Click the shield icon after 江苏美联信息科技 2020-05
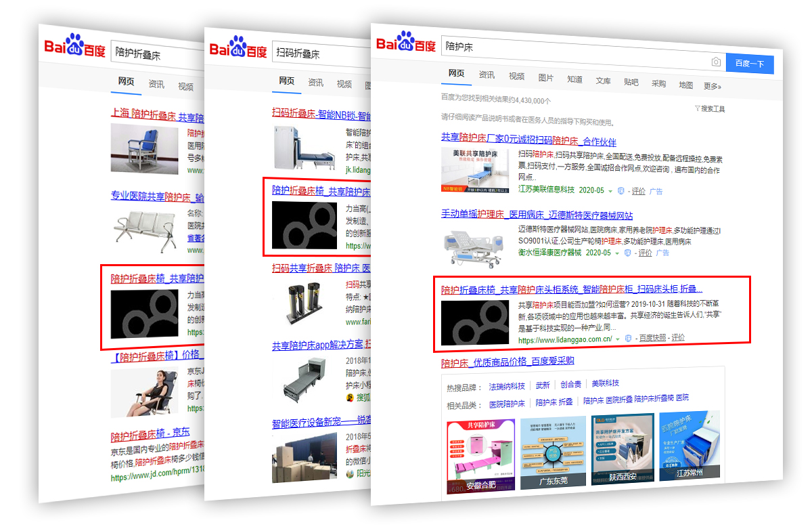812x531 pixels. pos(621,191)
